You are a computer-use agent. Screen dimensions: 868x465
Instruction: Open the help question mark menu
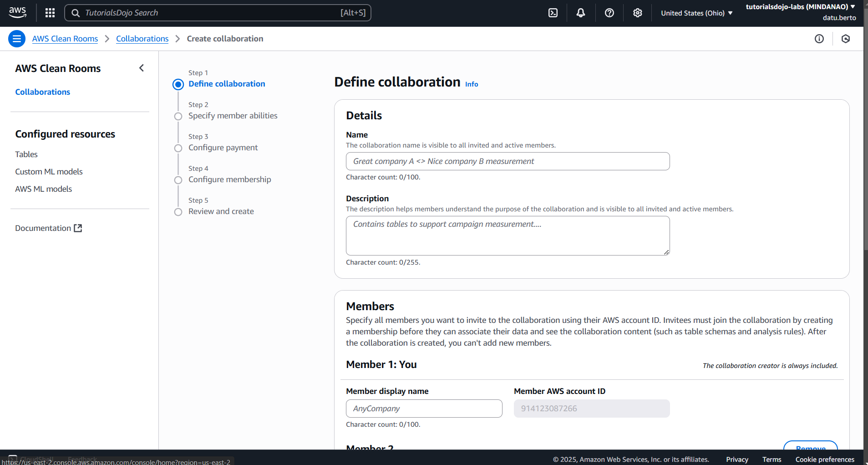609,13
